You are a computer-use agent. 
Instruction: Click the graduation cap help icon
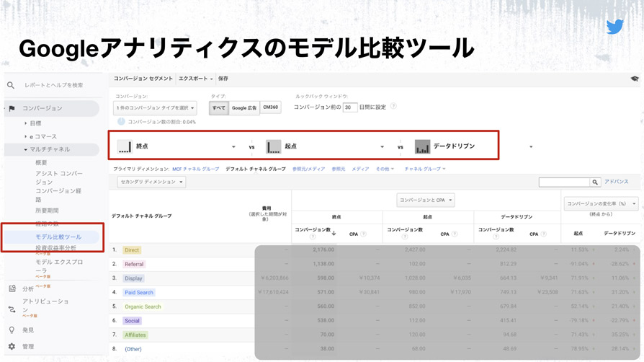pos(635,79)
